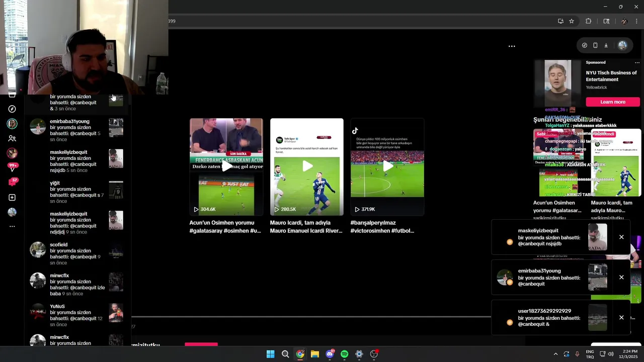Screen dimensions: 644x362
Task: Open Discord from the taskbar
Action: tap(330, 354)
